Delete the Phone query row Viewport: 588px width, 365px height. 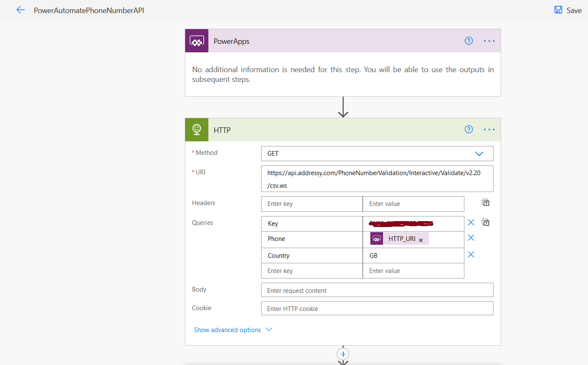[x=471, y=238]
